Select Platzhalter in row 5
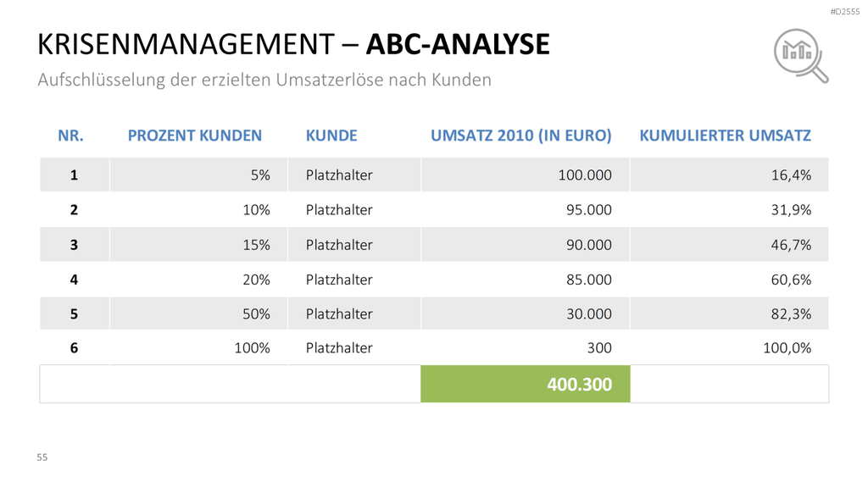Screen dimensions: 868x488 point(339,313)
